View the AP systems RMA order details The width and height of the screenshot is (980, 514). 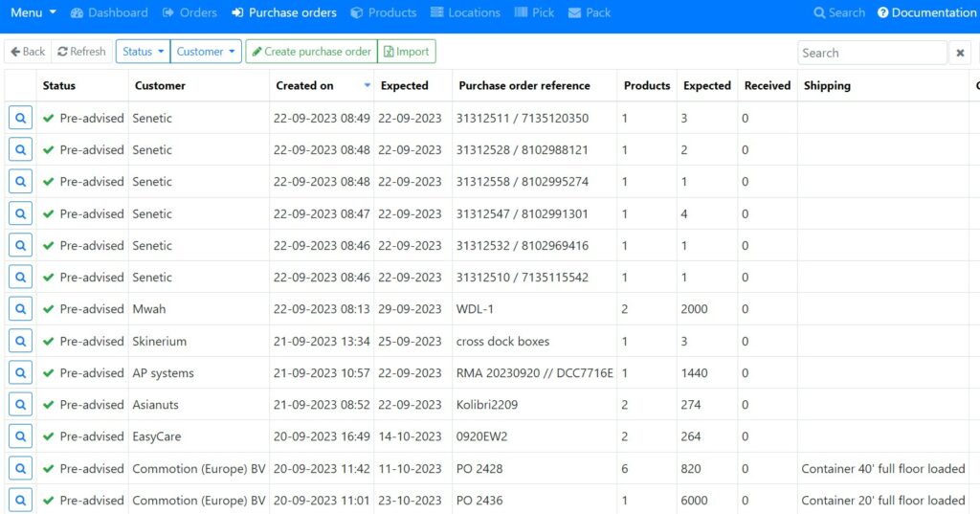(20, 372)
